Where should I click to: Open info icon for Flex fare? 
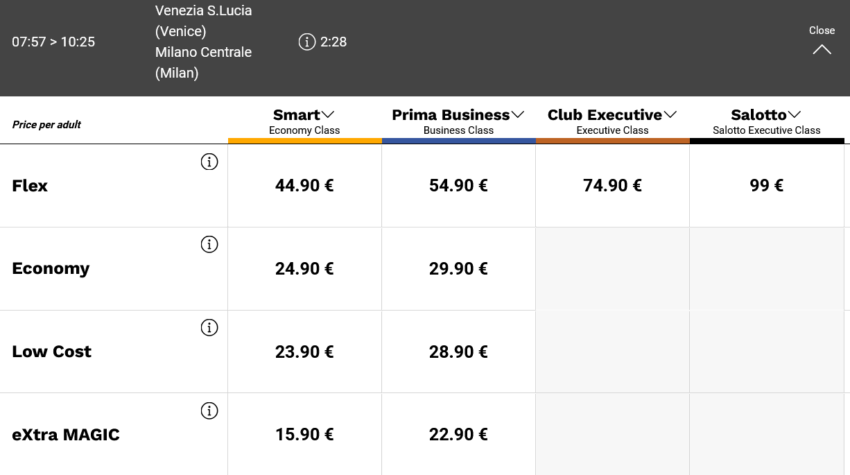click(209, 163)
